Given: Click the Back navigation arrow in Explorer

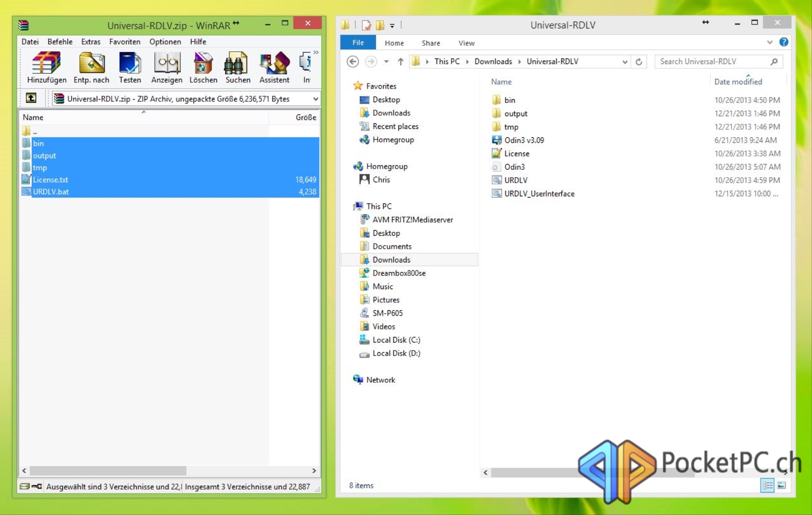Looking at the screenshot, I should point(353,61).
